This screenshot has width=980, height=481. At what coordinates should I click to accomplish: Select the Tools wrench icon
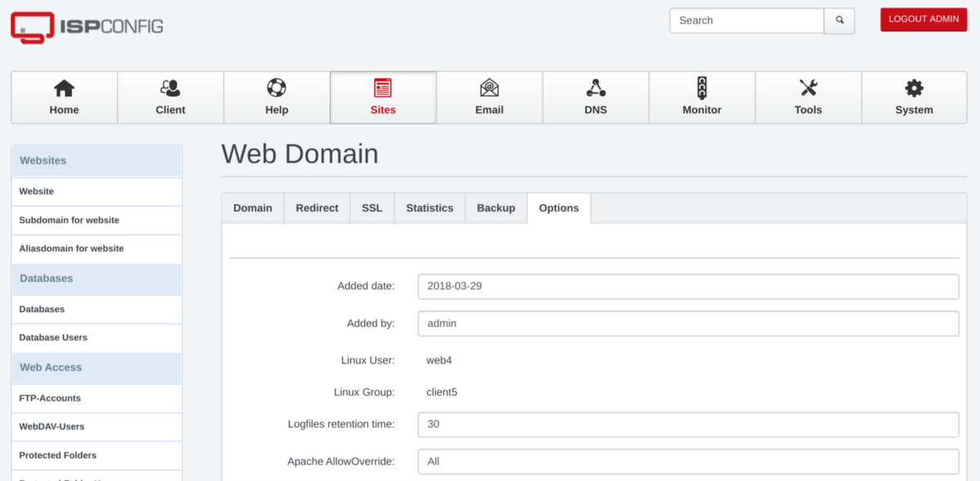coord(808,90)
